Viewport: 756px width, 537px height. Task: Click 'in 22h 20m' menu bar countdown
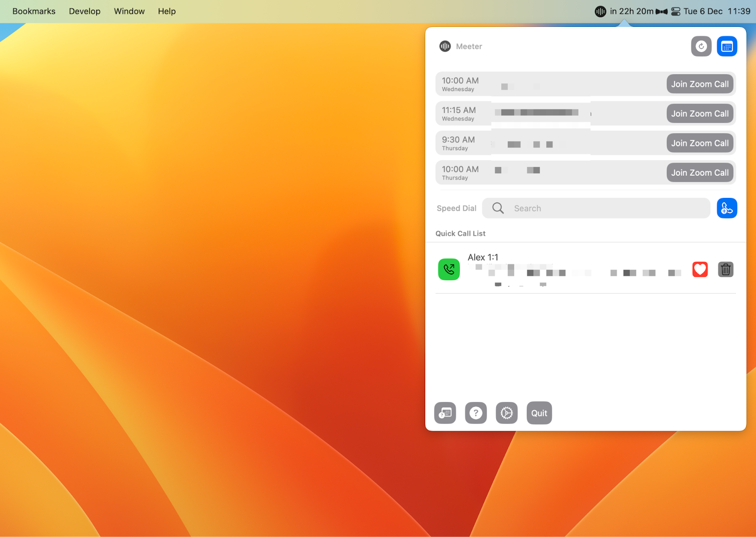632,11
